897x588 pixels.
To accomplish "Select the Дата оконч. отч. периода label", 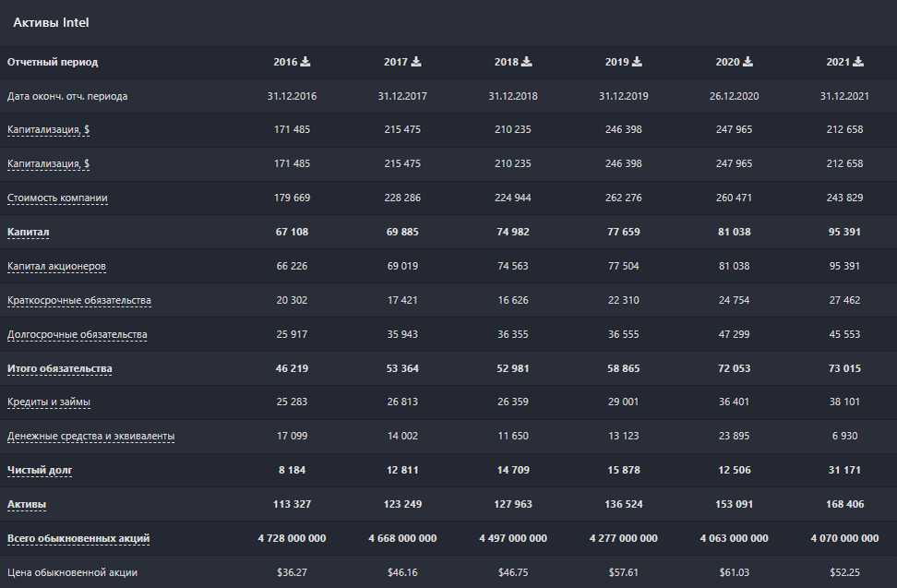I will pos(67,96).
